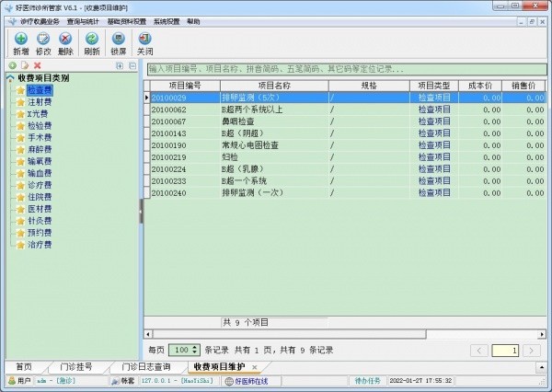The height and width of the screenshot is (392, 552).
Task: Delete category with red X icon
Action: (38, 65)
